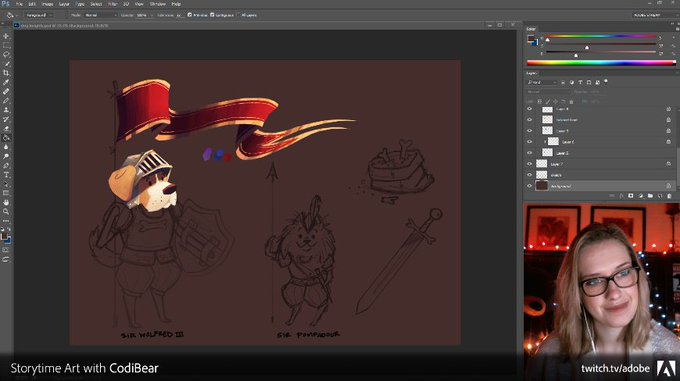Select the Lasso tool
This screenshot has width=680, height=381.
pos(6,55)
